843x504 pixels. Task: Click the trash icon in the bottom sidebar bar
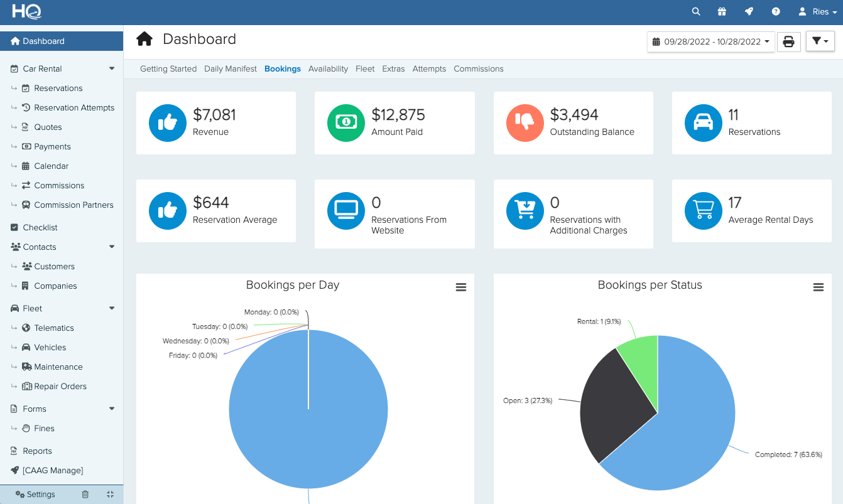(x=85, y=494)
